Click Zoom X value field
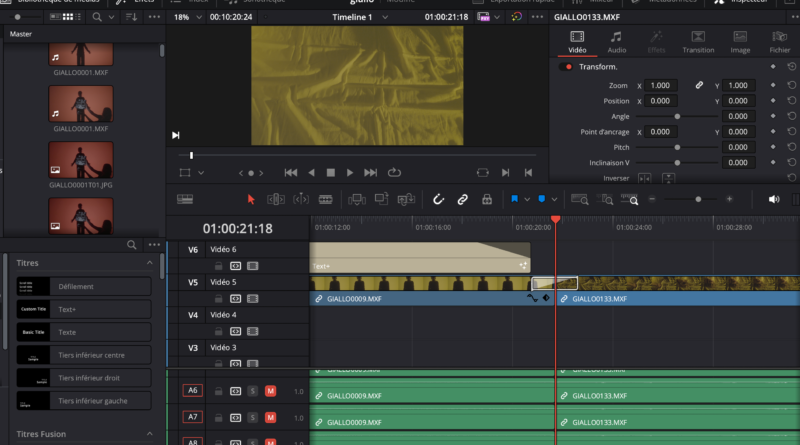 pos(660,85)
